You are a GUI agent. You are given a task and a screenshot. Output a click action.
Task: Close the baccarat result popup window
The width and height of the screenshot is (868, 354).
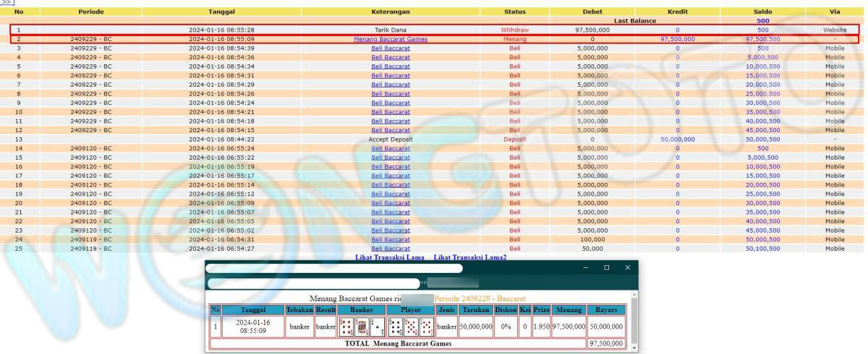[627, 267]
